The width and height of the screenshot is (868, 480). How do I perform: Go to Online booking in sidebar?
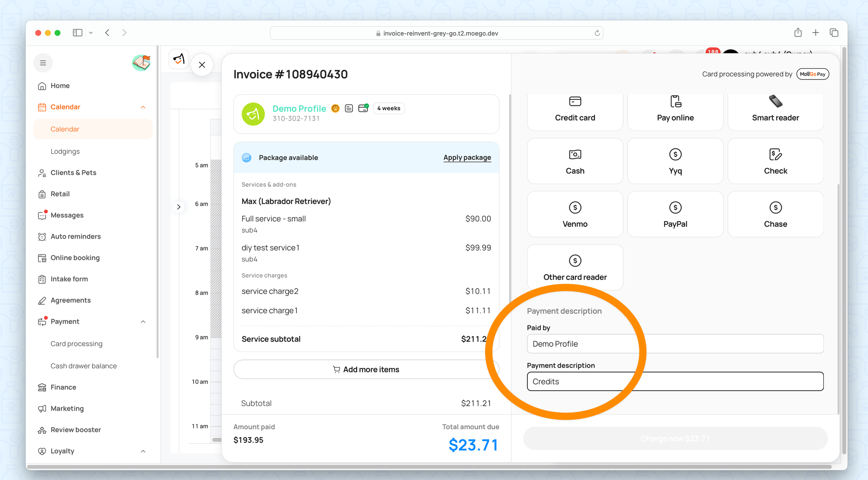pyautogui.click(x=75, y=258)
